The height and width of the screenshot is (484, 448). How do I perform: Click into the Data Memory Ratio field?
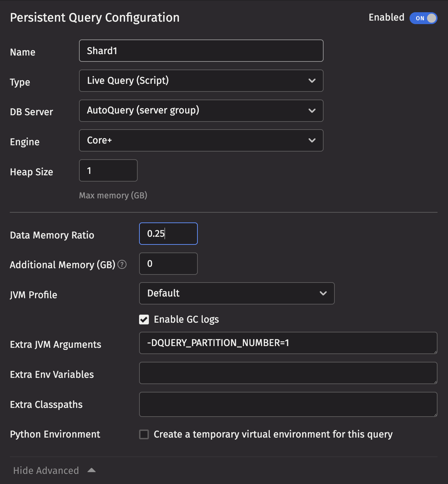[x=168, y=234]
